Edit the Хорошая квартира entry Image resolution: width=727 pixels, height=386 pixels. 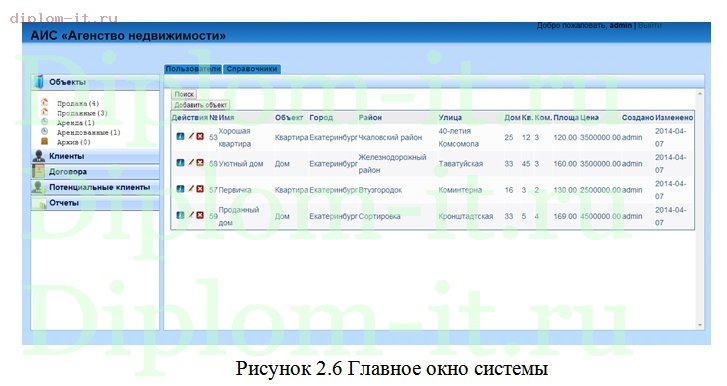click(191, 137)
